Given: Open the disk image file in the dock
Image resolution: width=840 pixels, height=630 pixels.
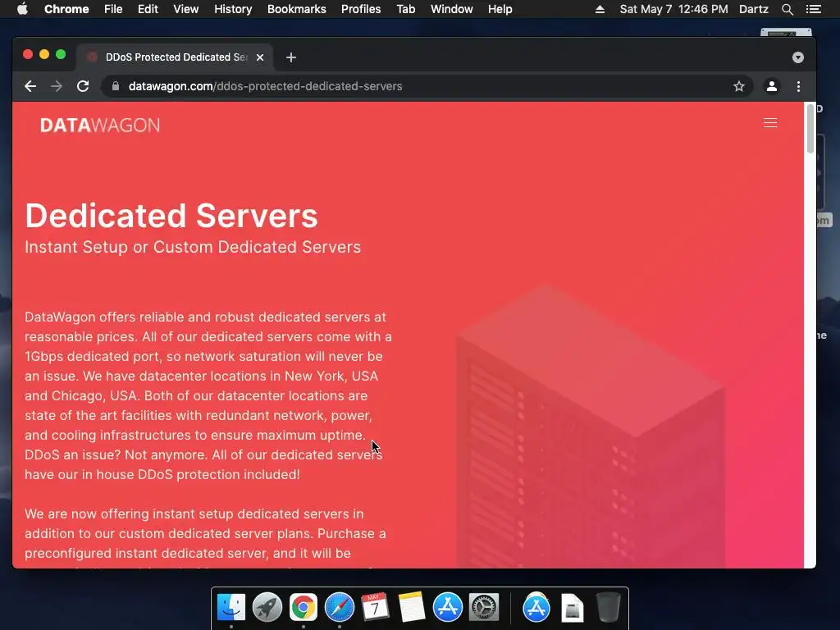Looking at the screenshot, I should point(572,608).
